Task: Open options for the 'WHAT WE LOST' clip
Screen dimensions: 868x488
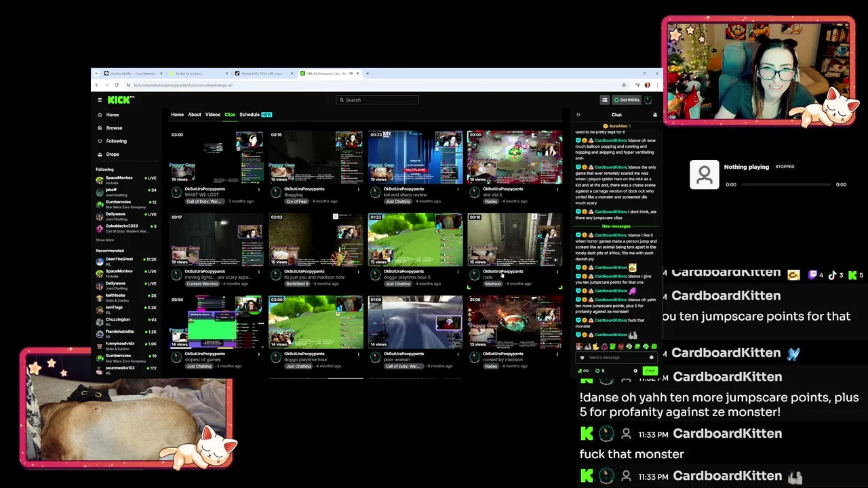Action: tap(259, 189)
